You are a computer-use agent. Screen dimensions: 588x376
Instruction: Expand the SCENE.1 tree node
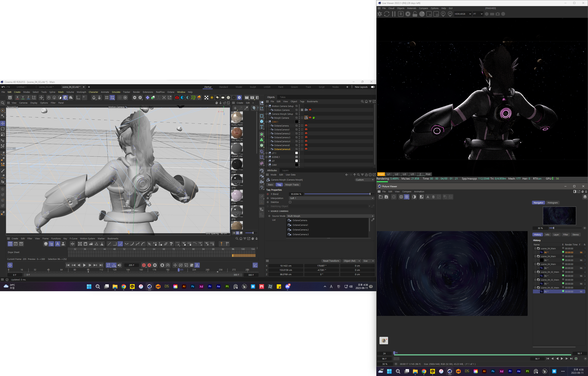point(267,157)
